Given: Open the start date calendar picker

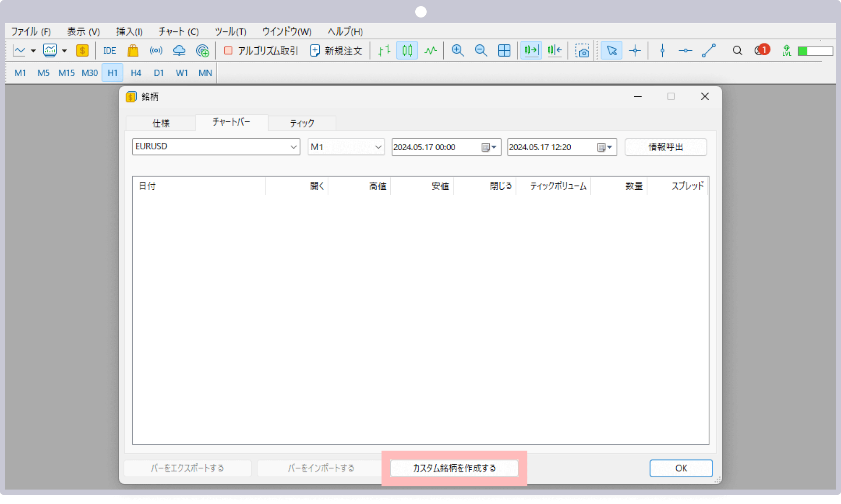Looking at the screenshot, I should (x=489, y=147).
